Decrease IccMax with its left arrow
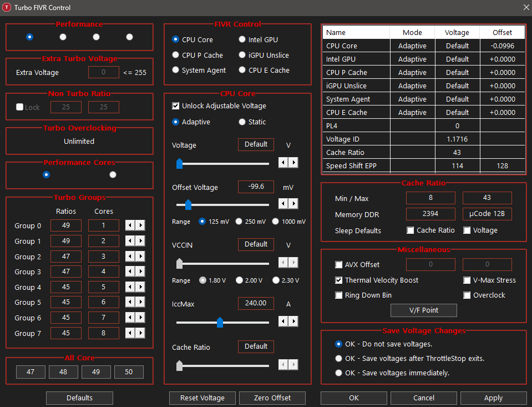This screenshot has width=532, height=407. click(283, 321)
